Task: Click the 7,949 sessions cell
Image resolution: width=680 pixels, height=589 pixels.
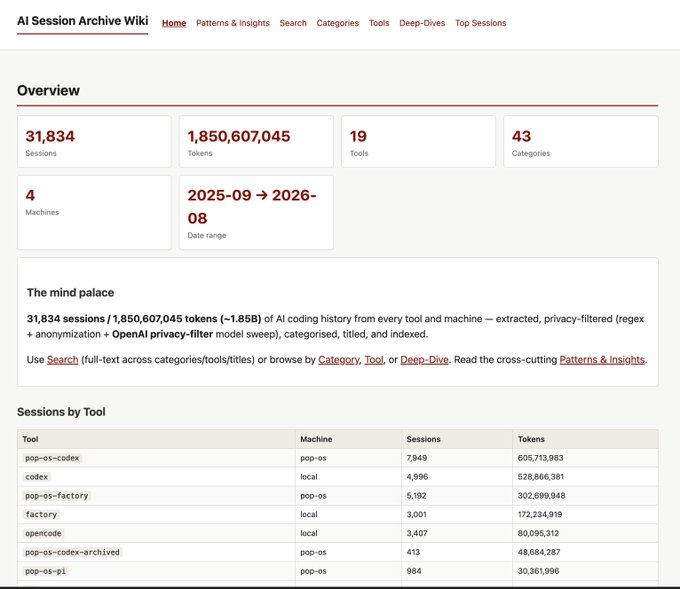Action: [457, 458]
